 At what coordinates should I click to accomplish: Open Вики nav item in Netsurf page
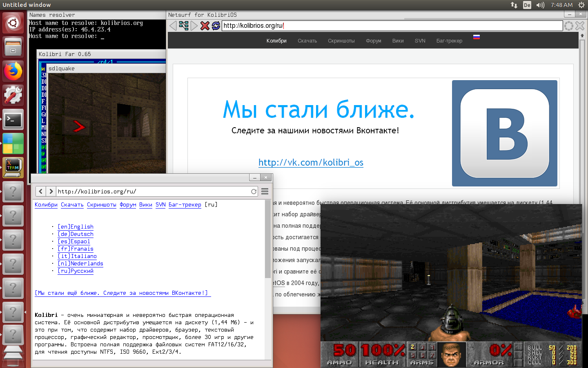398,41
